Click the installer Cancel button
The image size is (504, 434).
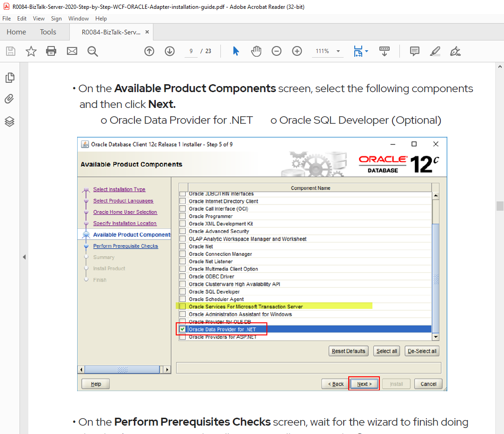pyautogui.click(x=429, y=384)
